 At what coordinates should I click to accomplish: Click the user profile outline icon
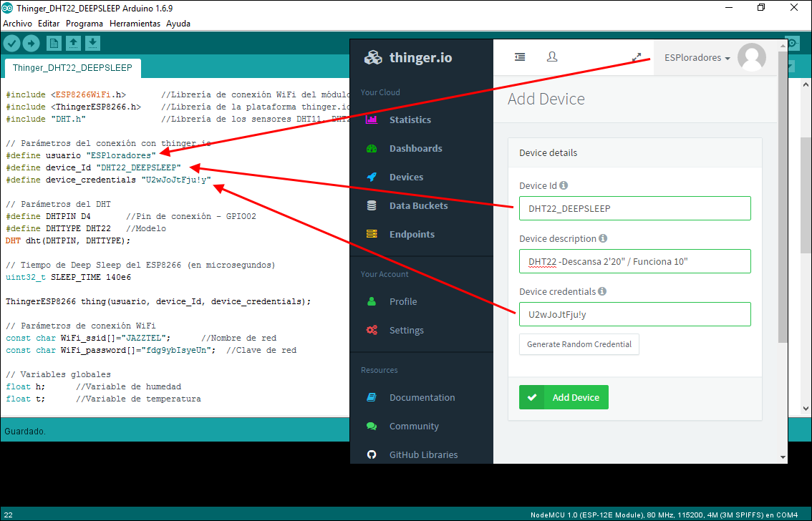(x=552, y=57)
